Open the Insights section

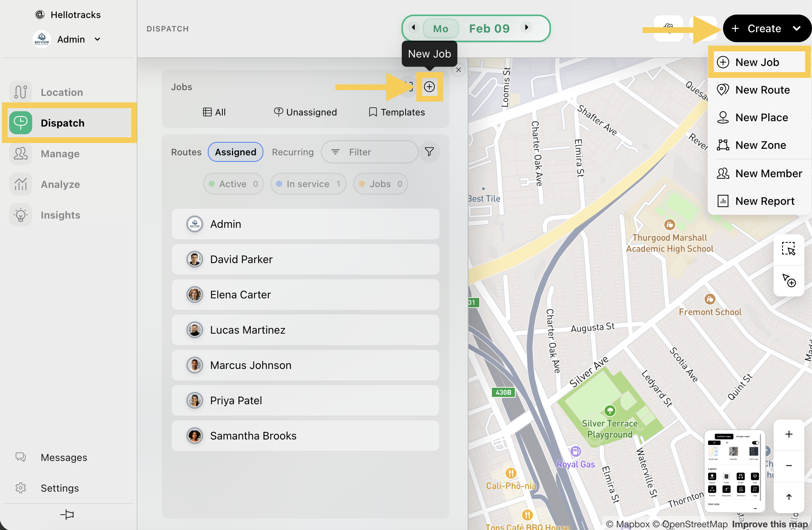click(x=60, y=215)
